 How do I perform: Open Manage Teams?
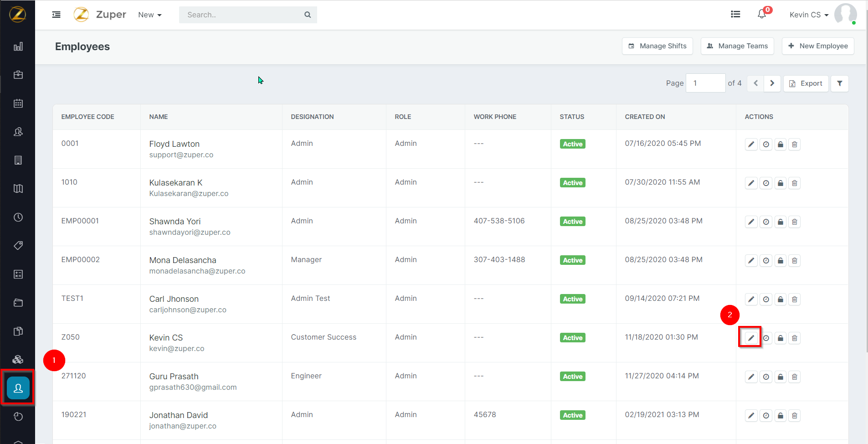click(737, 46)
